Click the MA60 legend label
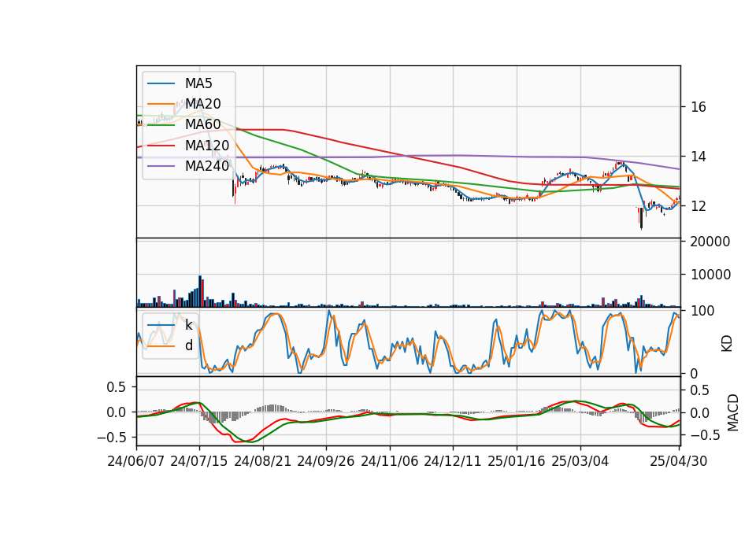Viewport: 756px width, 543px height. pyautogui.click(x=203, y=125)
